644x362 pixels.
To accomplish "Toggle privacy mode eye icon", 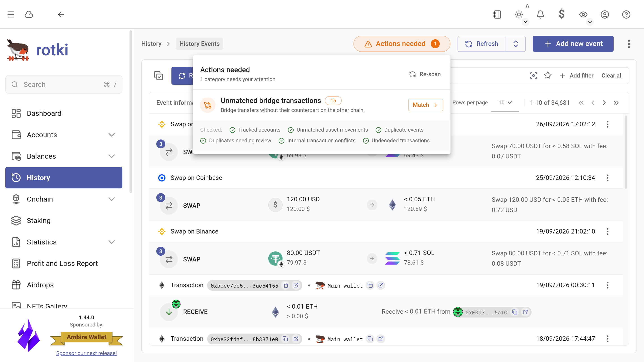I will coord(583,15).
